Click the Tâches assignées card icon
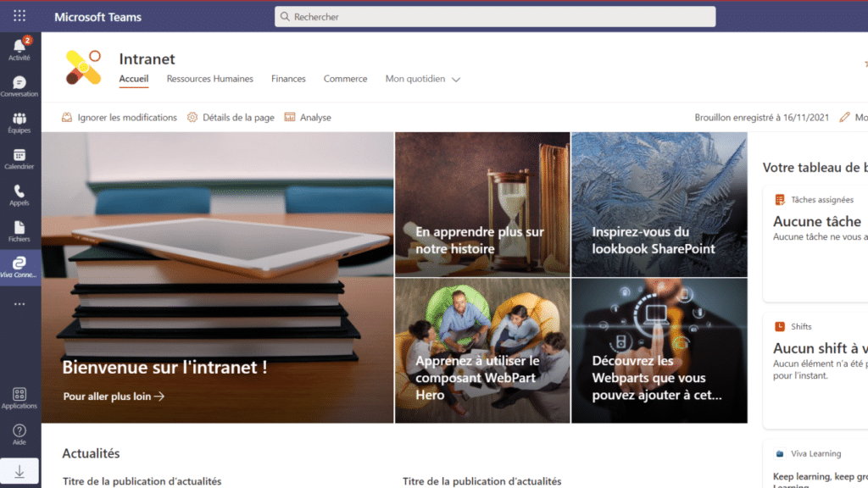This screenshot has height=488, width=868. point(780,200)
